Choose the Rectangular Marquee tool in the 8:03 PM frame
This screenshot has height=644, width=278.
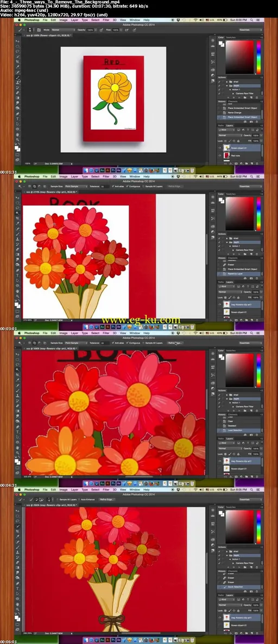17,360
